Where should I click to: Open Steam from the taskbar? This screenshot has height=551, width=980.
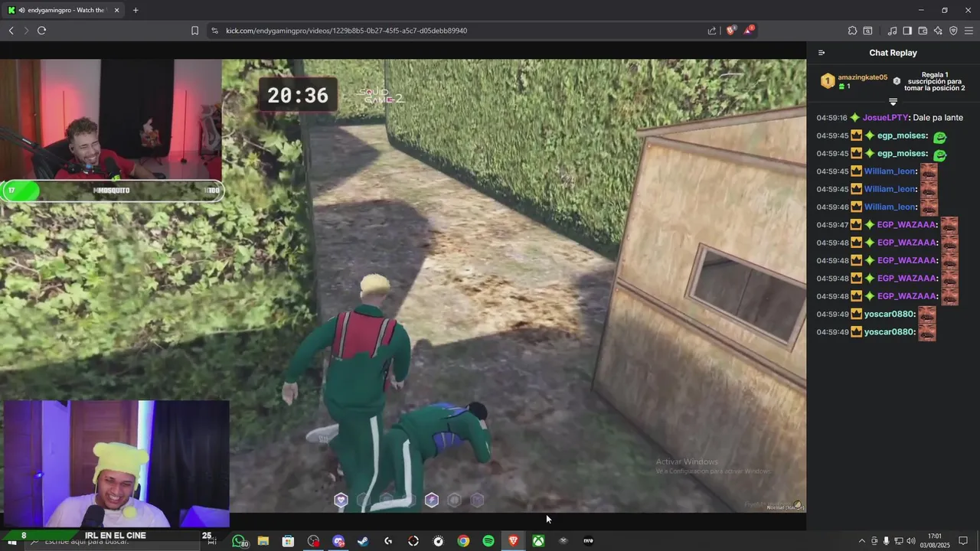pyautogui.click(x=363, y=541)
